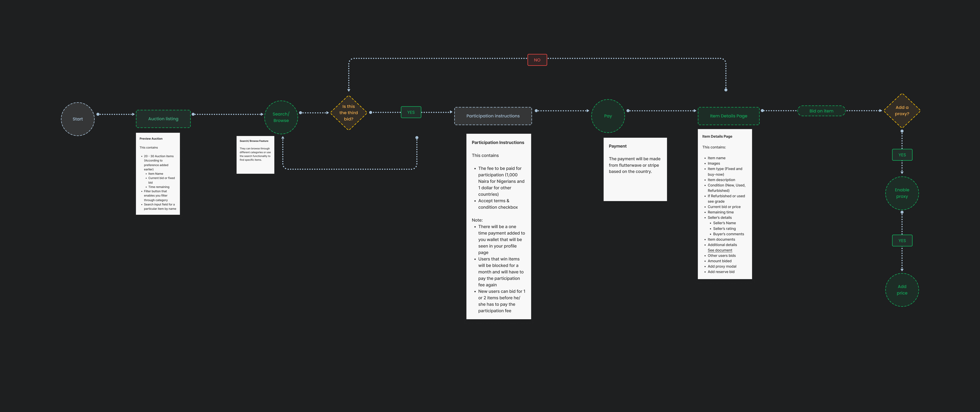The width and height of the screenshot is (980, 412).
Task: Click the Payment note heading
Action: 617,146
